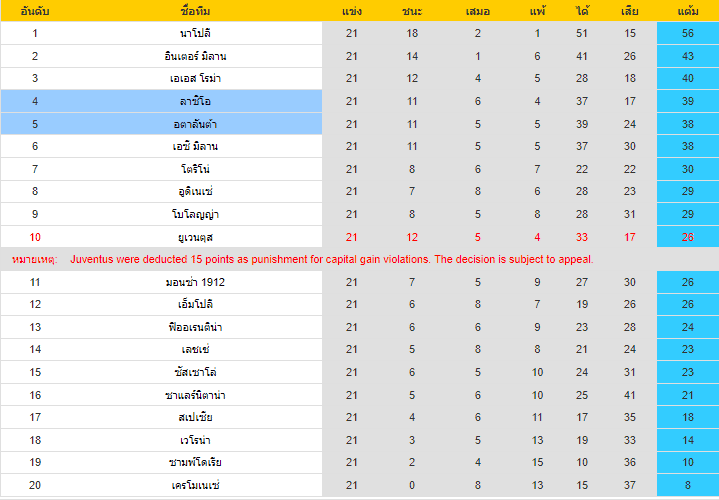Select the เอเอส โรม่า team name
Image resolution: width=719 pixels, height=500 pixels.
[x=195, y=78]
